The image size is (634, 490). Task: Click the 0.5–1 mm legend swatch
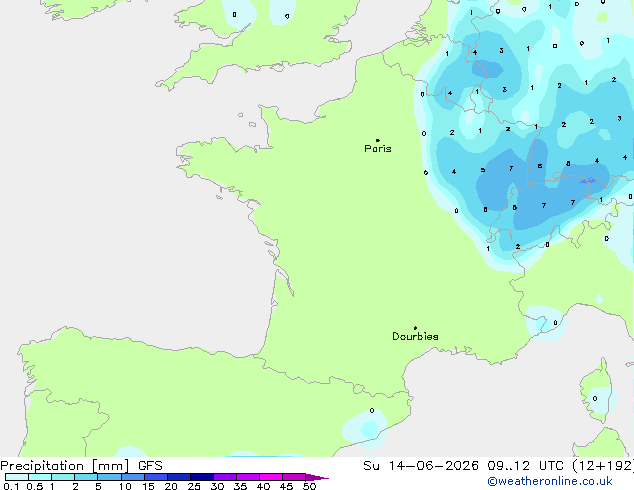pos(40,477)
